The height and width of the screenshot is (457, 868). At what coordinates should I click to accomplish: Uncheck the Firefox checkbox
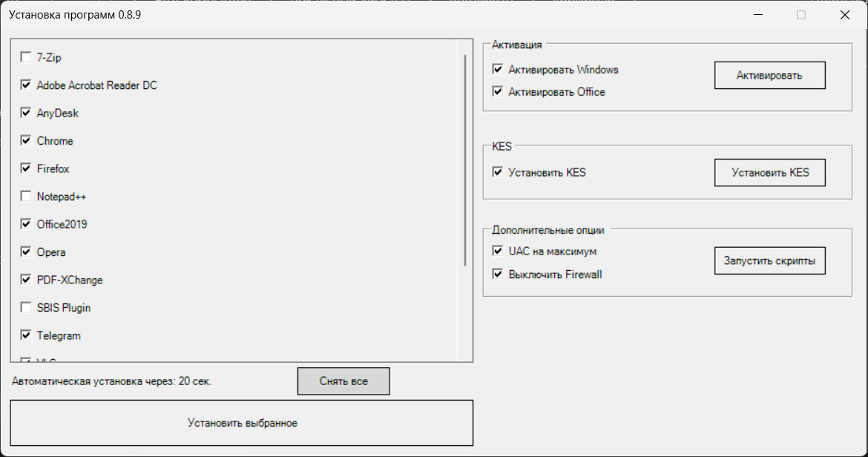click(x=25, y=168)
